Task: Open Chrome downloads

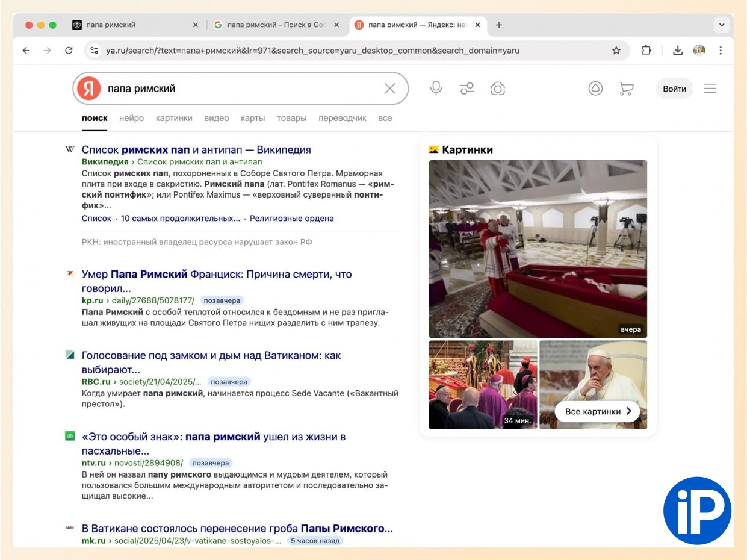Action: click(678, 51)
